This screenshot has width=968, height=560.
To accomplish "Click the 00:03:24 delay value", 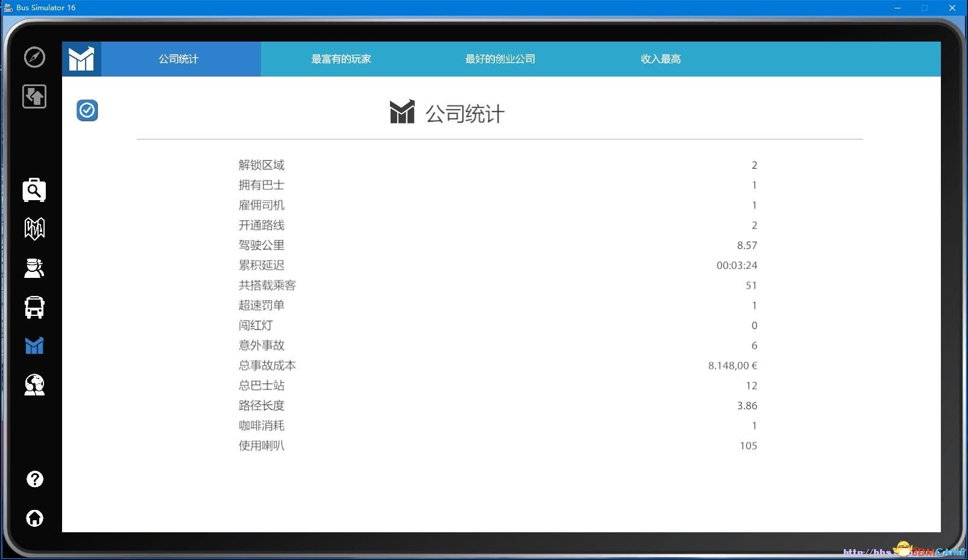I will (x=737, y=265).
